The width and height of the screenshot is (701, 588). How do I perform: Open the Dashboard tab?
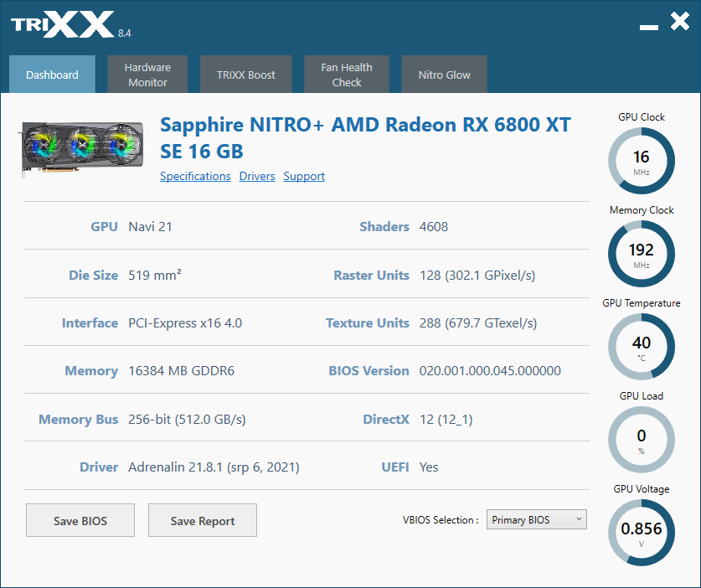coord(52,75)
